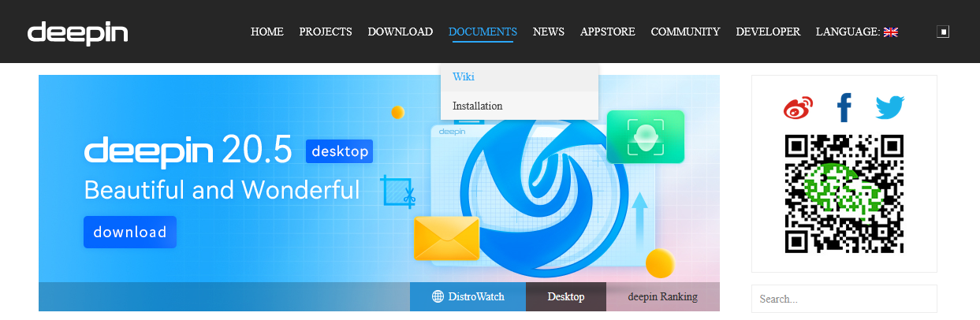Click the Search input field
This screenshot has width=980, height=320.
click(x=844, y=299)
